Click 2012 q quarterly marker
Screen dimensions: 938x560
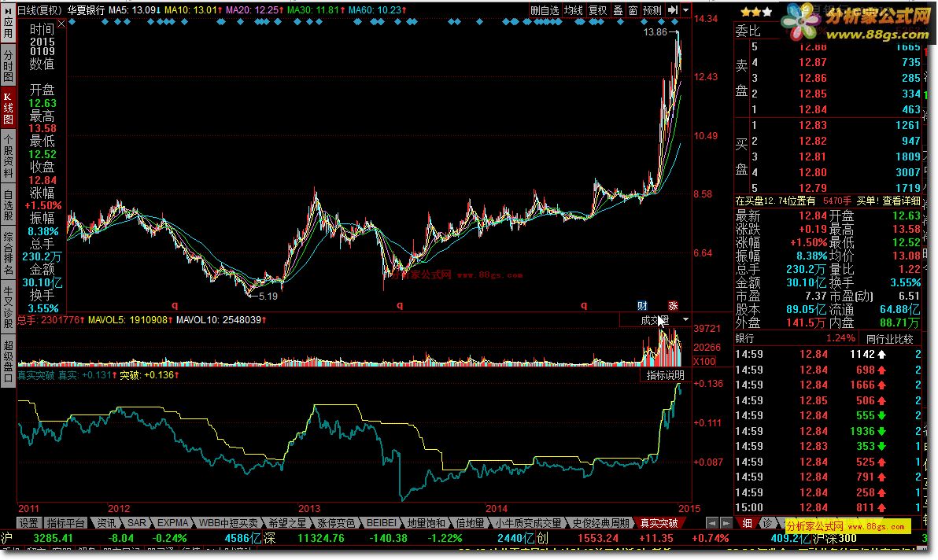pyautogui.click(x=175, y=305)
